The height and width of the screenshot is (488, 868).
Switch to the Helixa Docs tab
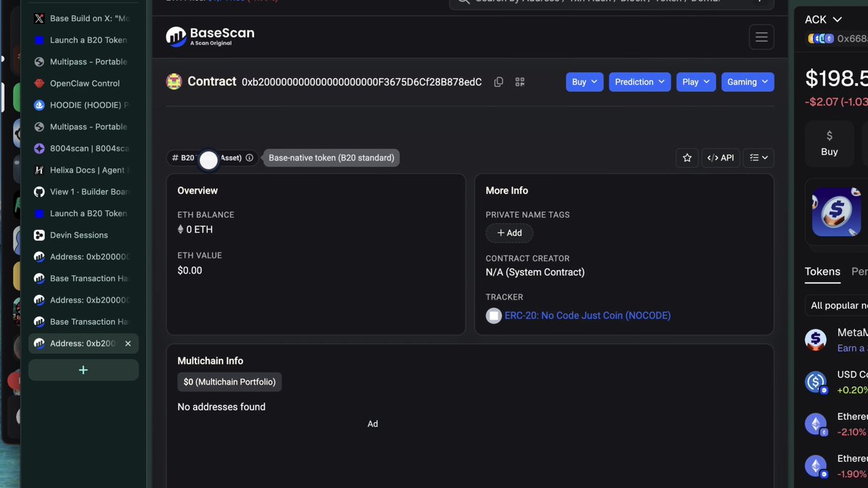click(x=83, y=170)
